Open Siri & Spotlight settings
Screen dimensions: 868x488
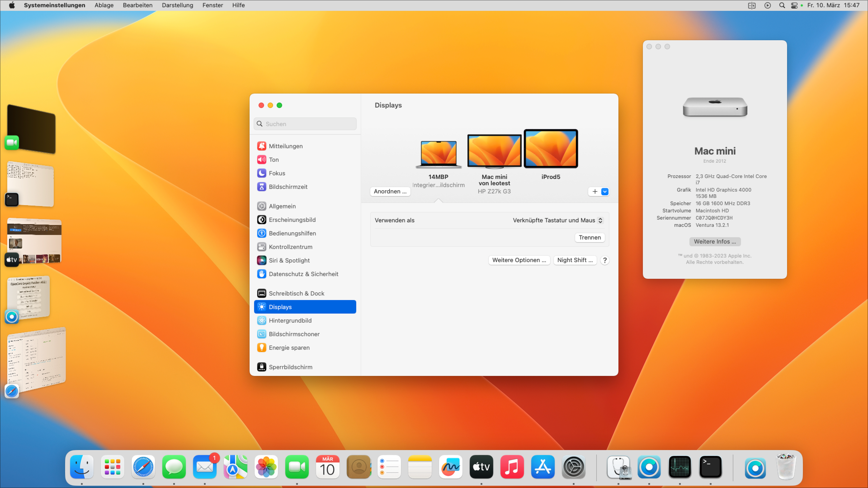coord(289,260)
